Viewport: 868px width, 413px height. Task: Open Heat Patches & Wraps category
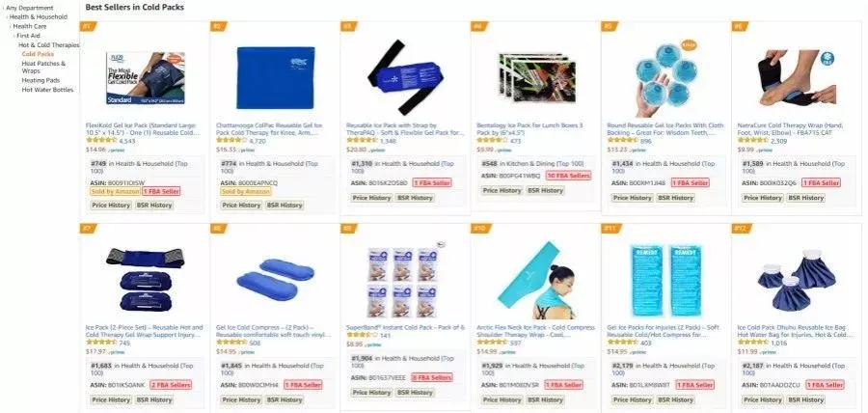click(x=43, y=67)
